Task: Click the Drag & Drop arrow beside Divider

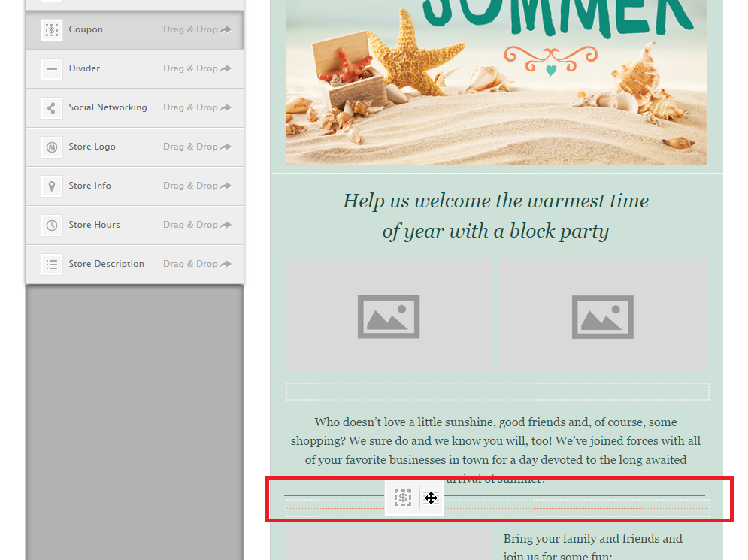Action: click(226, 69)
